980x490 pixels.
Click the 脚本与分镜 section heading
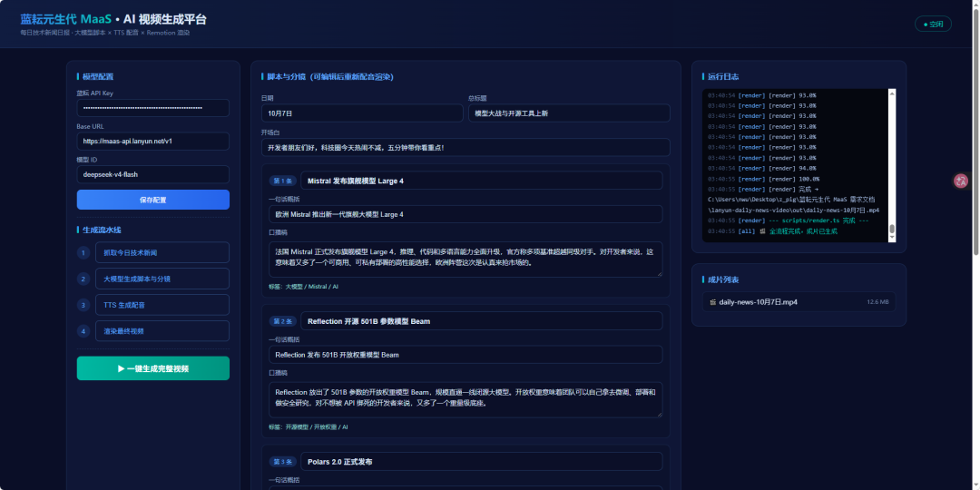(330, 77)
